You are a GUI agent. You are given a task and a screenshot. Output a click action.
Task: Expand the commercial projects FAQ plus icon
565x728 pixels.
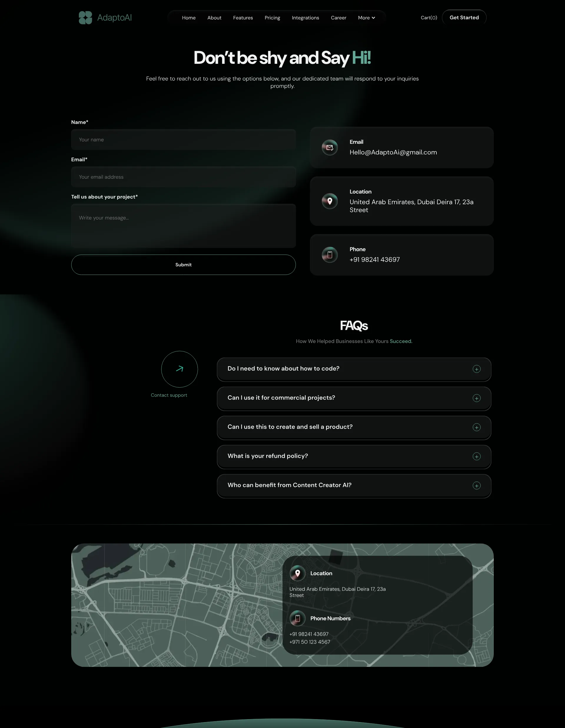click(476, 398)
